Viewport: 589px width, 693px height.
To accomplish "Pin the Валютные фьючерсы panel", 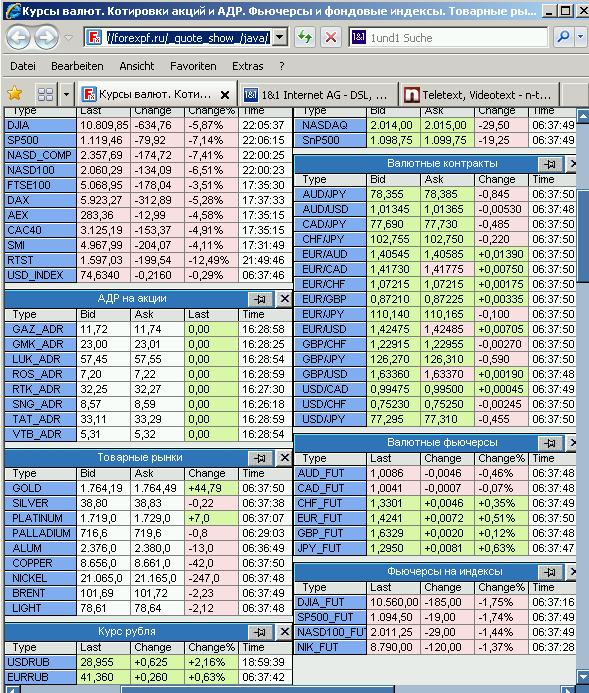I will click(x=550, y=443).
